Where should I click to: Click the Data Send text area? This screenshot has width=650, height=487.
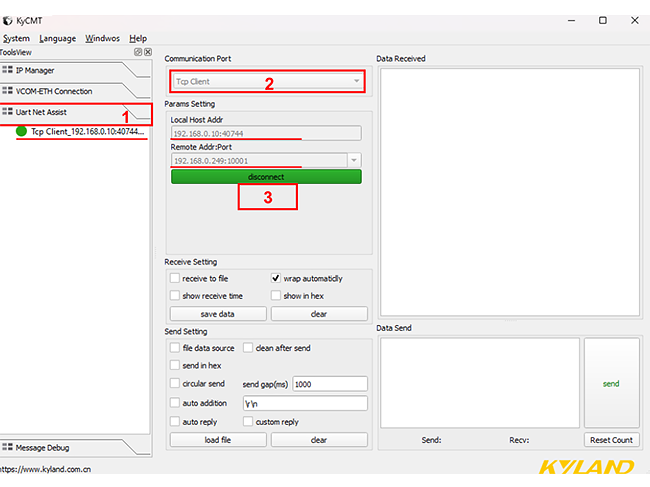[480, 383]
